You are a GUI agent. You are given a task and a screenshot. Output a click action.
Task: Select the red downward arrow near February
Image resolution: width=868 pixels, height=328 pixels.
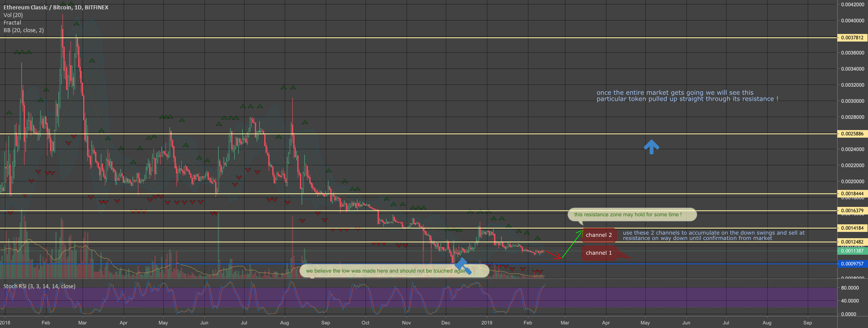point(553,255)
